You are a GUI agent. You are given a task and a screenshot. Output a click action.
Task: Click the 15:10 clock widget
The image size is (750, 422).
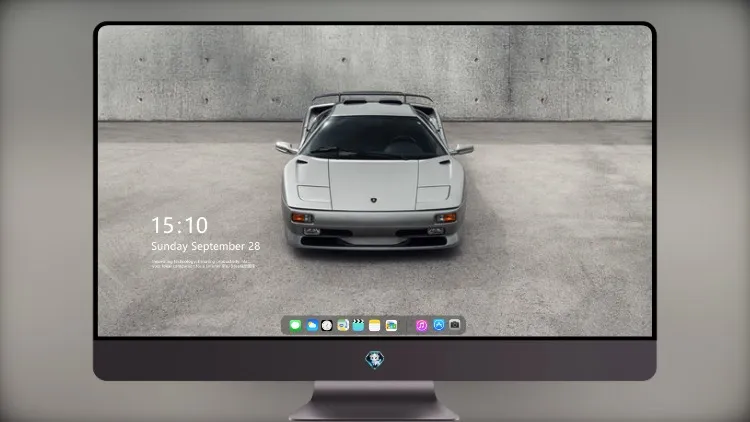coord(179,225)
